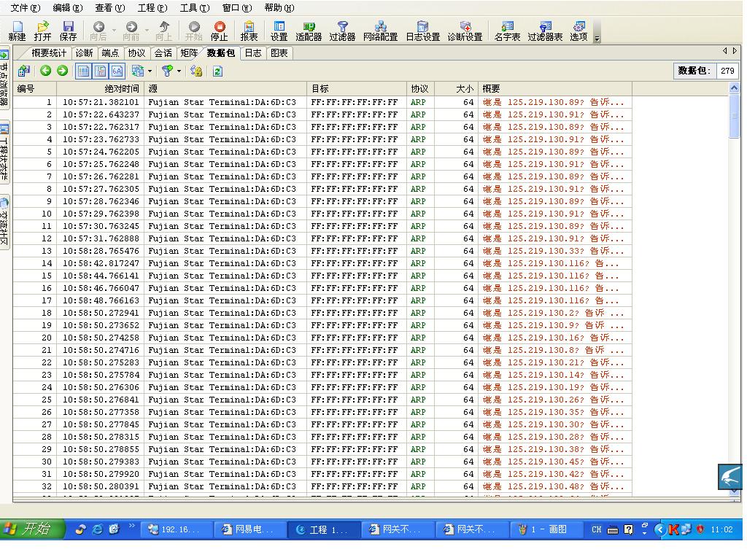Click the green previous packet arrow
The image size is (747, 560).
click(45, 71)
